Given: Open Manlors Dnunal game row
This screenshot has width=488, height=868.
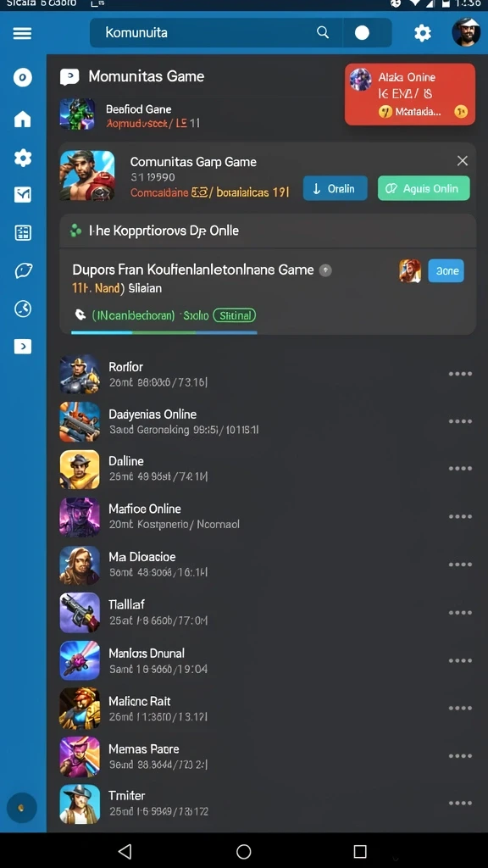Looking at the screenshot, I should click(267, 660).
